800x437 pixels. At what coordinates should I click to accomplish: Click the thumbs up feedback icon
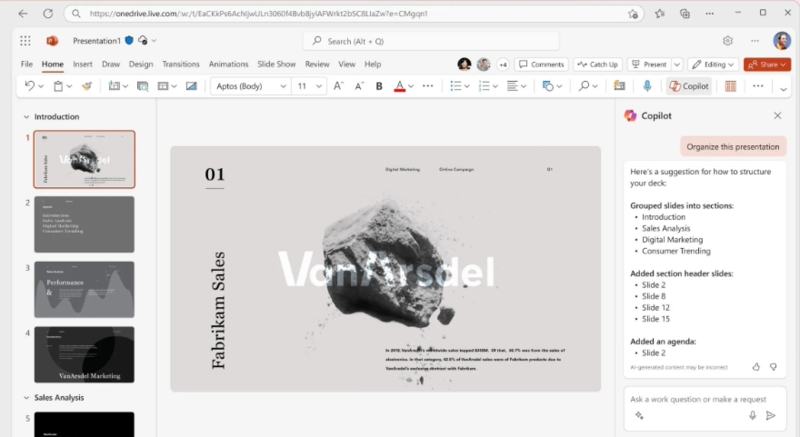point(756,367)
